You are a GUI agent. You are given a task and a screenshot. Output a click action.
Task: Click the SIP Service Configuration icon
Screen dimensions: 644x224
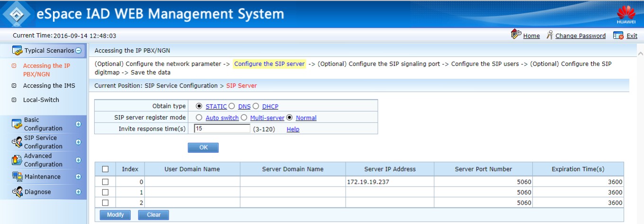point(17,142)
